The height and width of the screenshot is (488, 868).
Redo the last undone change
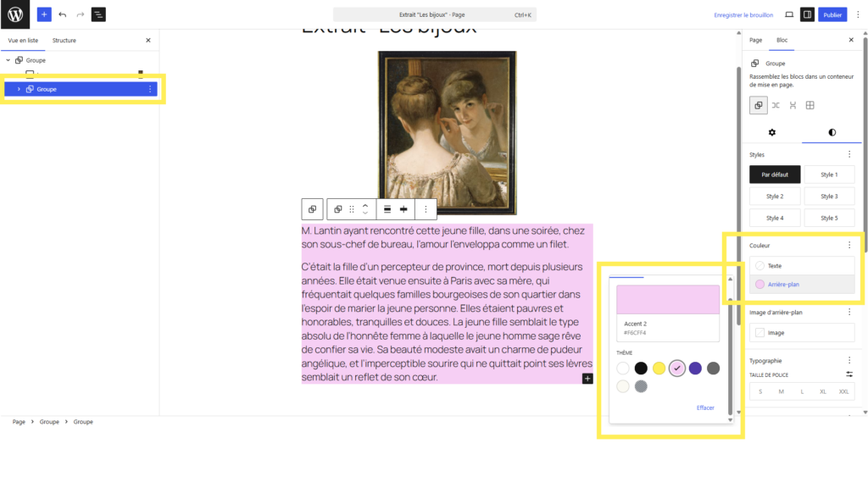point(81,14)
